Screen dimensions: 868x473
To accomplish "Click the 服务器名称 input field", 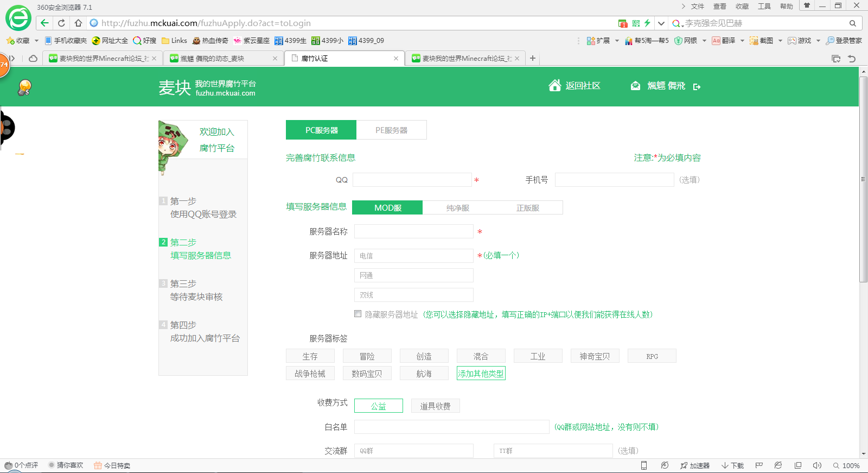I will [x=414, y=231].
